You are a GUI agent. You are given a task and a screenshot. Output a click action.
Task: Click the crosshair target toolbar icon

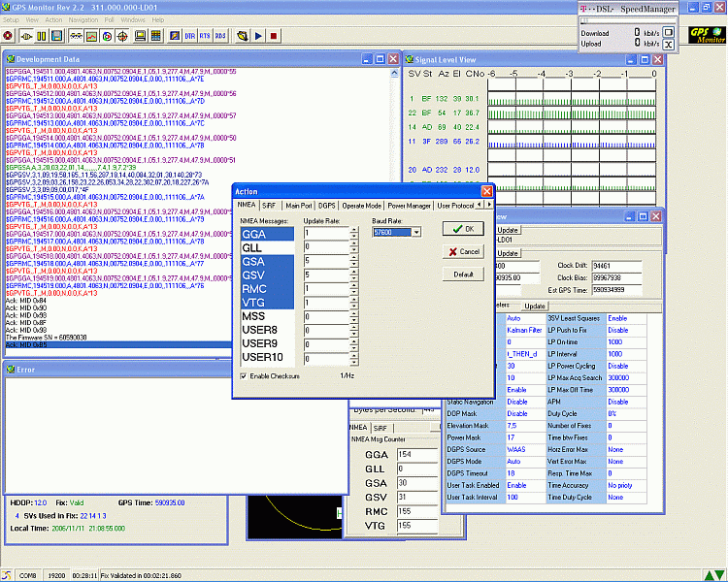click(x=123, y=36)
